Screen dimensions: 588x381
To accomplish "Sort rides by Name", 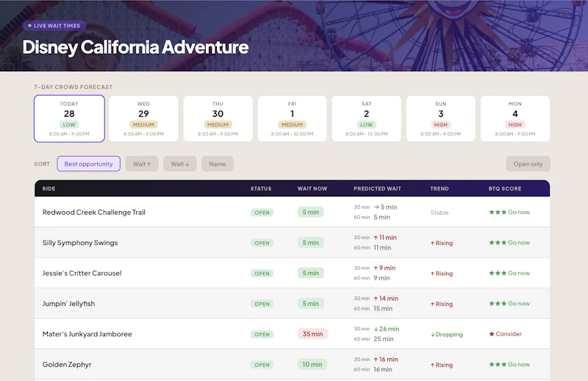I will (218, 164).
